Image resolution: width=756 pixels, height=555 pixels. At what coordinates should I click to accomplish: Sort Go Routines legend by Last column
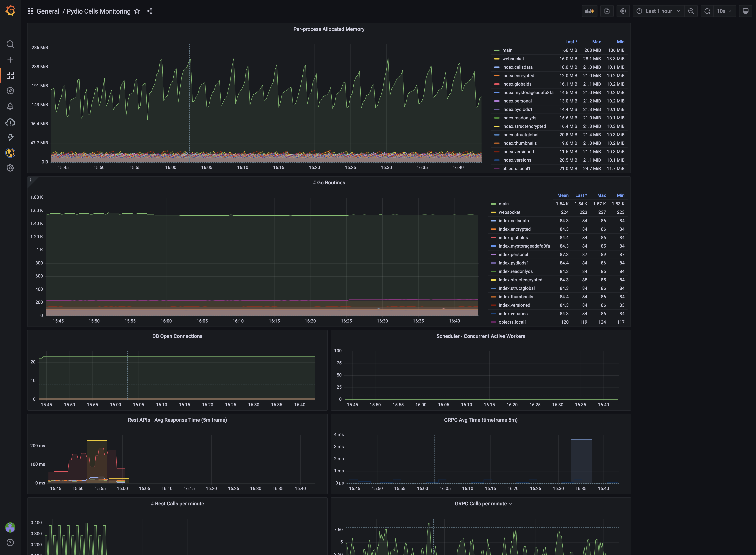[581, 196]
